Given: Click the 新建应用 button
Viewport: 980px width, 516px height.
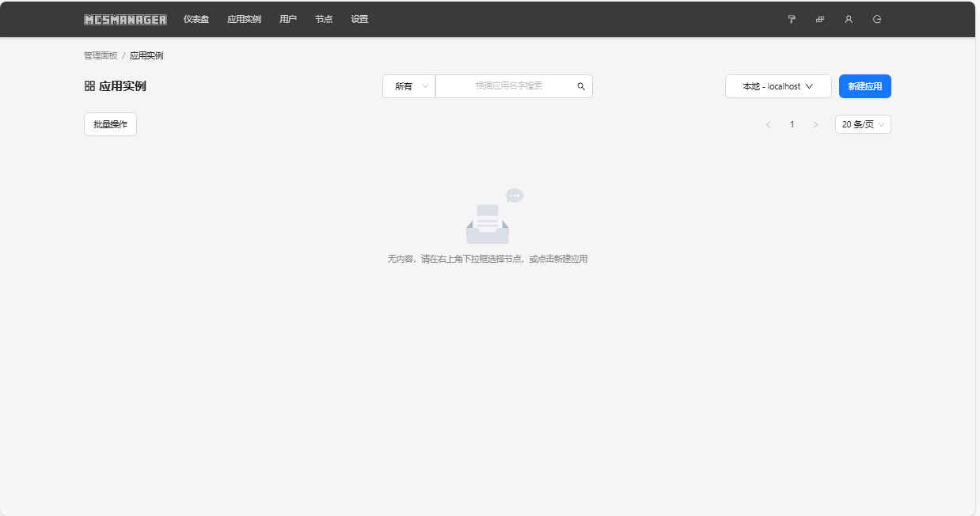Looking at the screenshot, I should point(864,86).
